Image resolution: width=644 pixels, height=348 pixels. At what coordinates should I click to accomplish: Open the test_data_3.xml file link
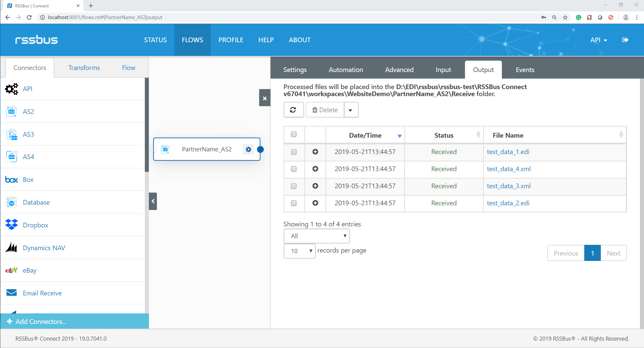pos(509,186)
